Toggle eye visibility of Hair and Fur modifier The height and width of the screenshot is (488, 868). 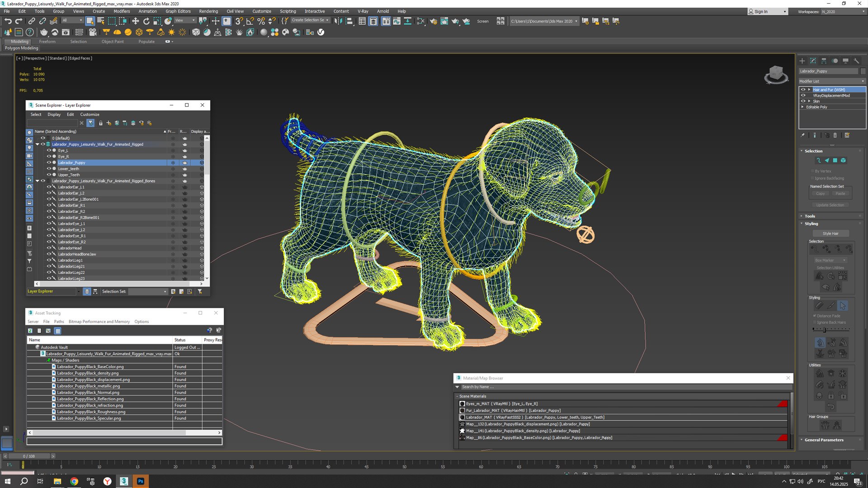pos(803,89)
